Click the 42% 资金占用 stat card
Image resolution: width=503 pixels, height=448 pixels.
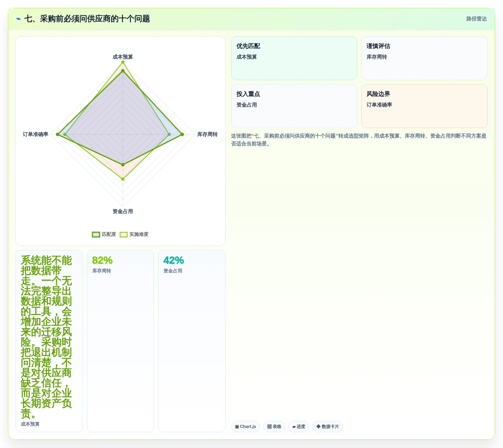pos(192,341)
